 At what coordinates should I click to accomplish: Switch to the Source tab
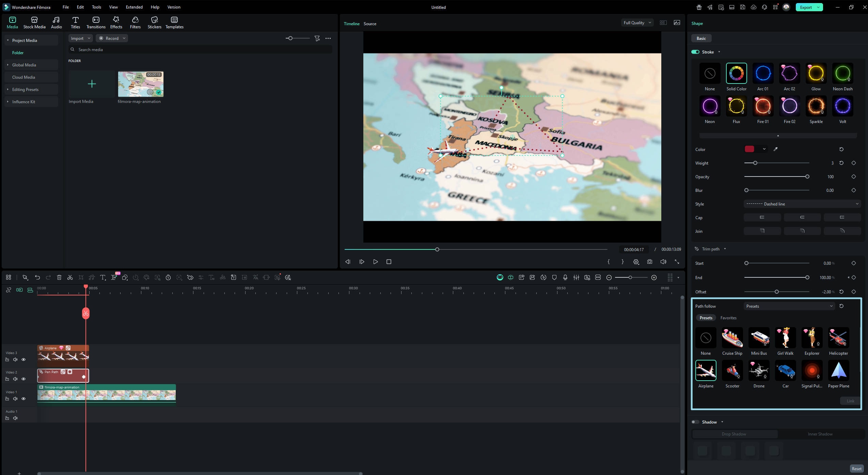click(369, 24)
